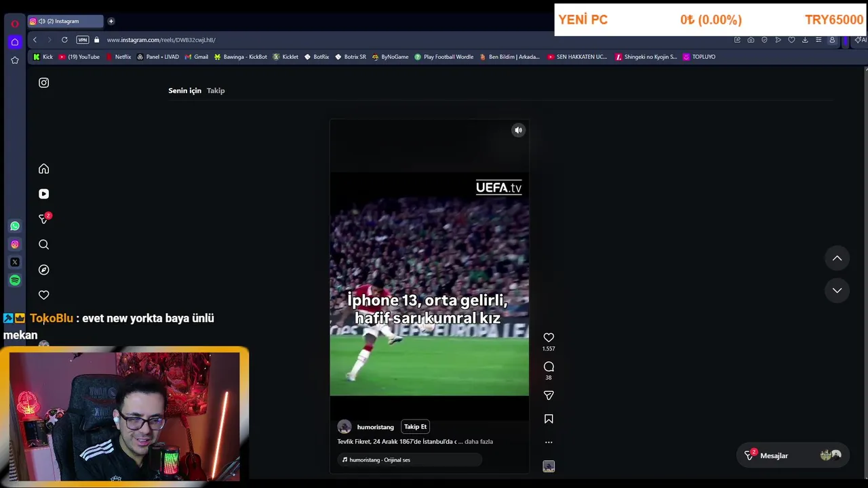The image size is (868, 488).
Task: Reload the Instagram page
Action: click(64, 40)
